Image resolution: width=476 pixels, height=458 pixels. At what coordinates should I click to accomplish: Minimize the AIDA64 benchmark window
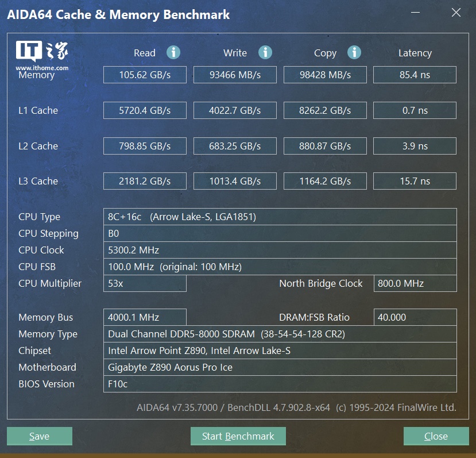[416, 13]
